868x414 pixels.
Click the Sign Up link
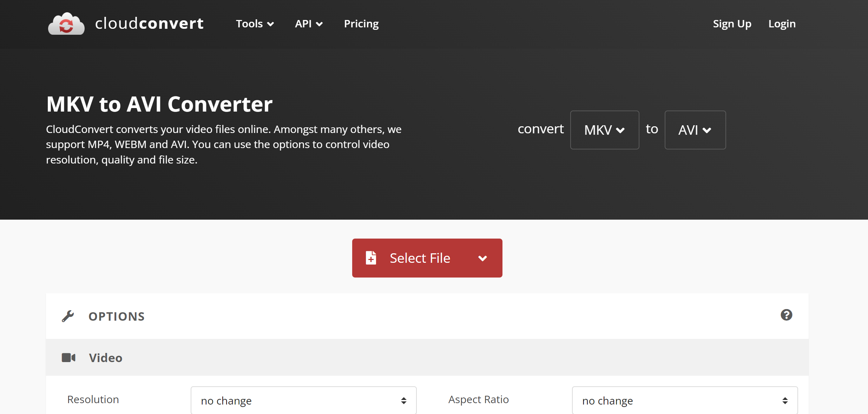click(732, 24)
